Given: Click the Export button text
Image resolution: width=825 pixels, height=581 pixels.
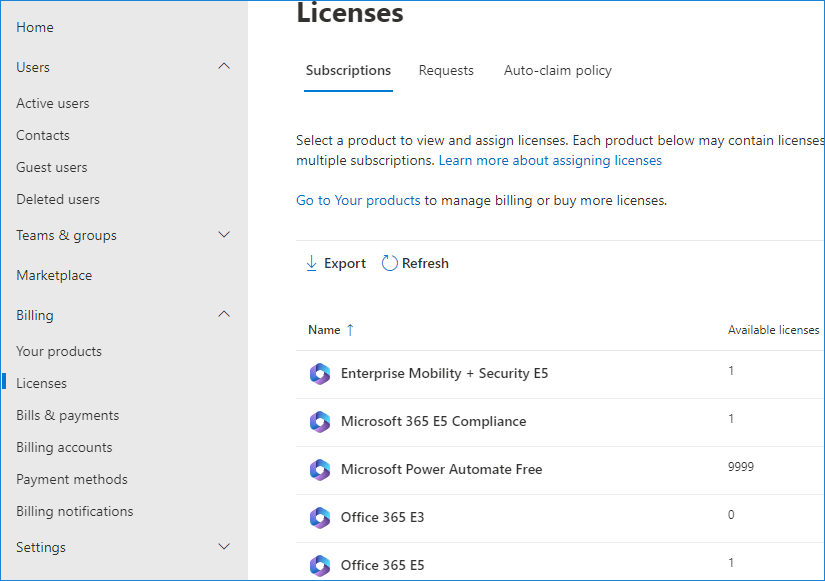Looking at the screenshot, I should tap(345, 263).
